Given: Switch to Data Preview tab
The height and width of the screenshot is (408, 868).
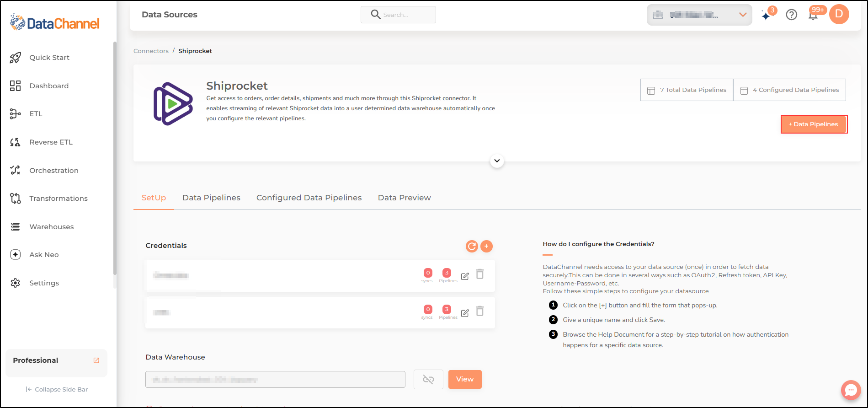Looking at the screenshot, I should (x=404, y=198).
